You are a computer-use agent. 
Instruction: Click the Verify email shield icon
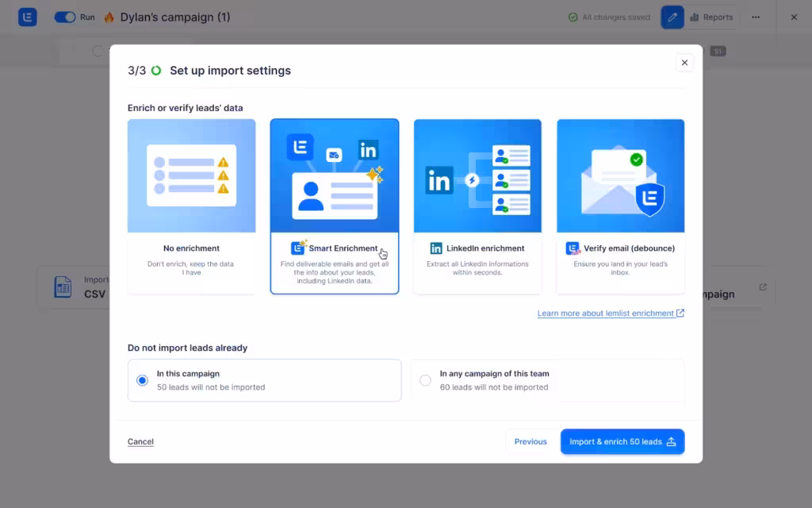pos(573,248)
